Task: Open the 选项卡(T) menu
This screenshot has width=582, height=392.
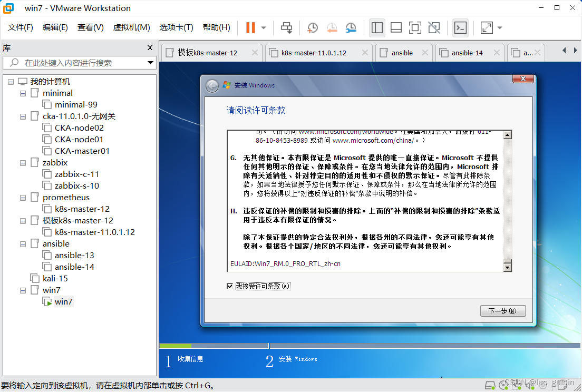Action: (176, 27)
